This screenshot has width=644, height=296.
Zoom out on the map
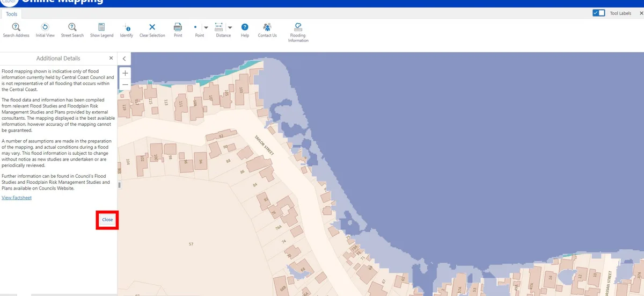125,84
